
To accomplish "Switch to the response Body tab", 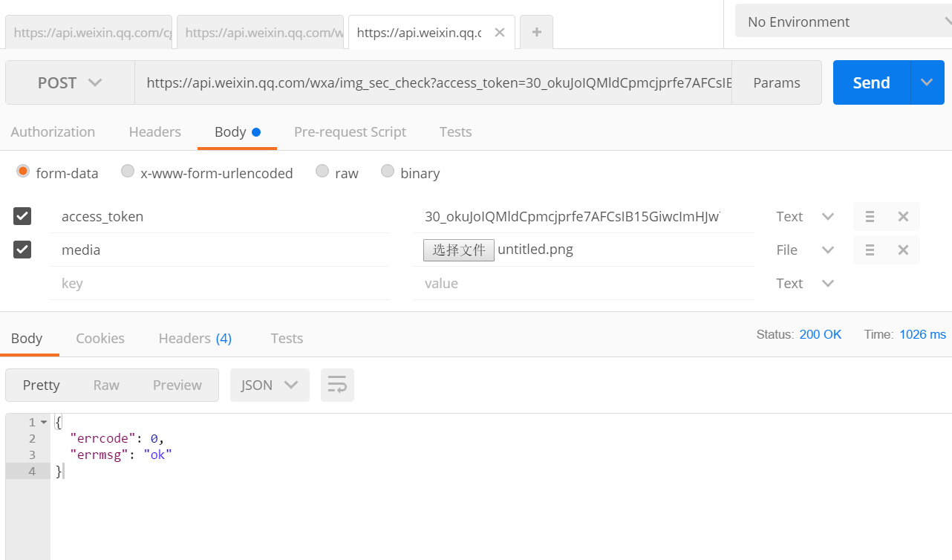I will [27, 338].
